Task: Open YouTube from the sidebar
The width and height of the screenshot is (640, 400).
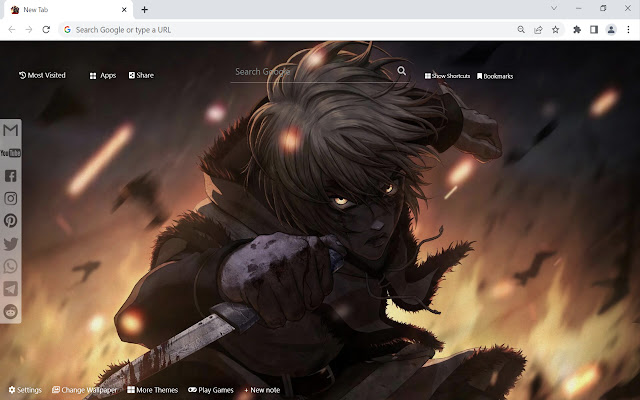Action: click(11, 153)
